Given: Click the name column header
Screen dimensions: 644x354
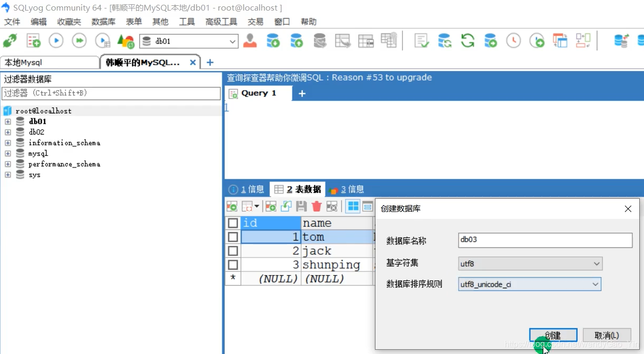Looking at the screenshot, I should tap(337, 223).
